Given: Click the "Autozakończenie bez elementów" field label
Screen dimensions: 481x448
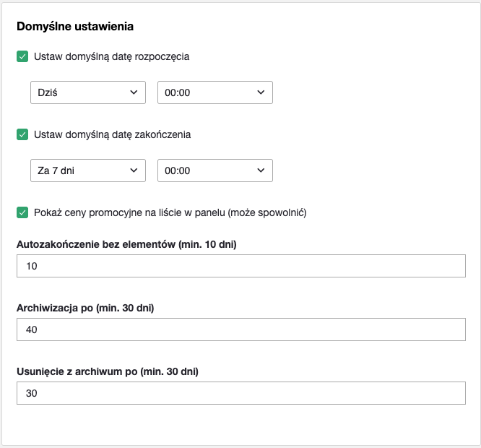Looking at the screenshot, I should point(126,244).
